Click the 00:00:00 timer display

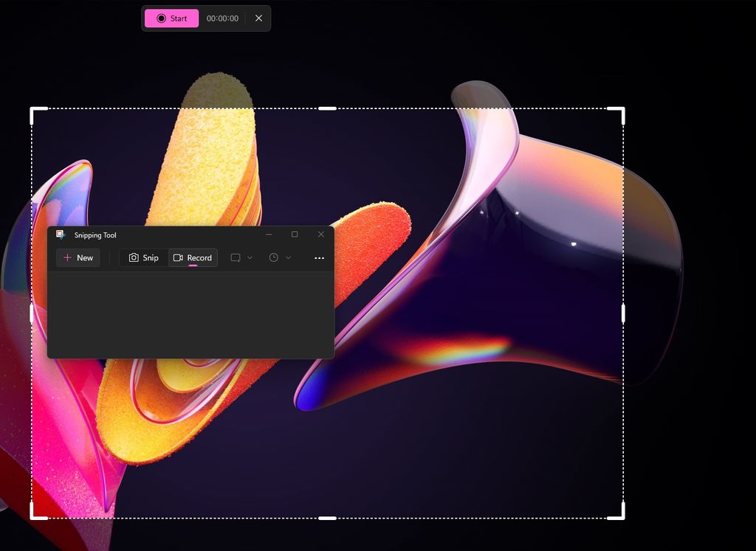tap(221, 18)
